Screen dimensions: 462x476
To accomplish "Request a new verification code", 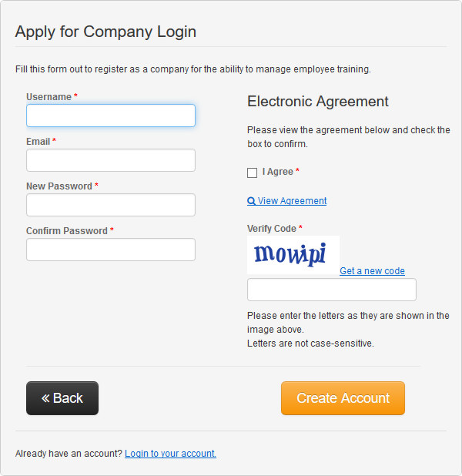I will point(372,271).
